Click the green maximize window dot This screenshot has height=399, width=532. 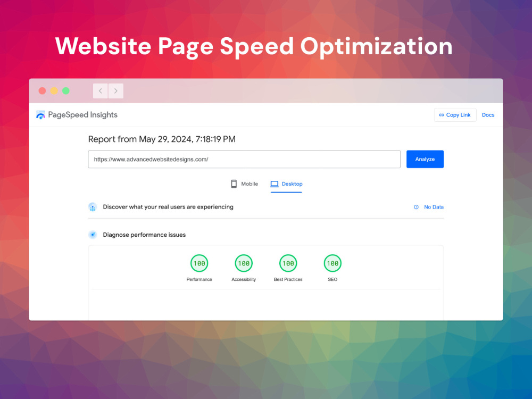(66, 91)
